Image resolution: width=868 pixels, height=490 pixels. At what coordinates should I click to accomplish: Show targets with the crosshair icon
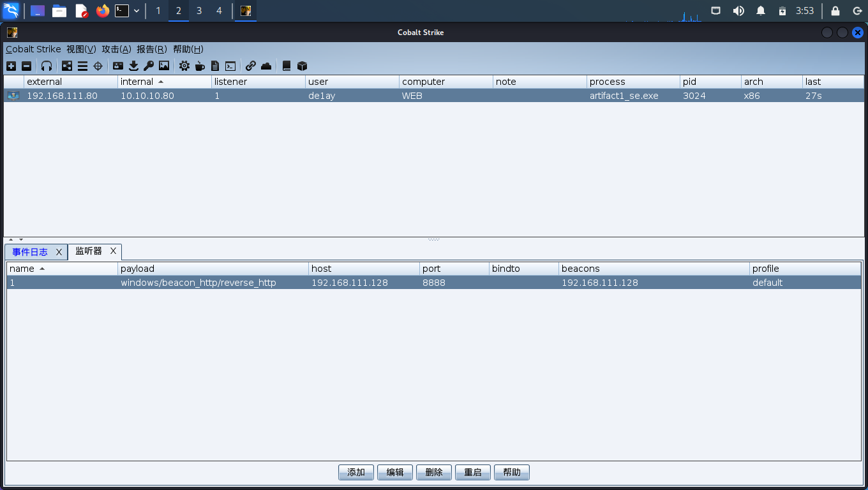98,66
